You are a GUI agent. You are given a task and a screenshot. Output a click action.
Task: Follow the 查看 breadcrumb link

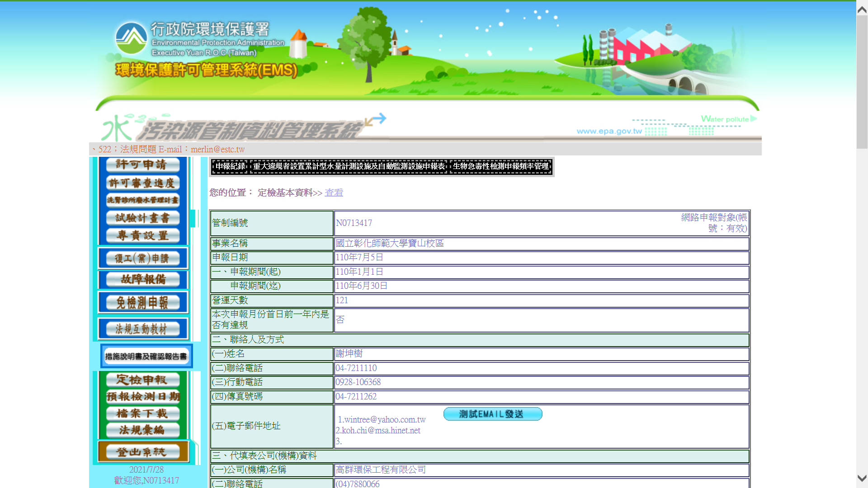click(x=334, y=193)
